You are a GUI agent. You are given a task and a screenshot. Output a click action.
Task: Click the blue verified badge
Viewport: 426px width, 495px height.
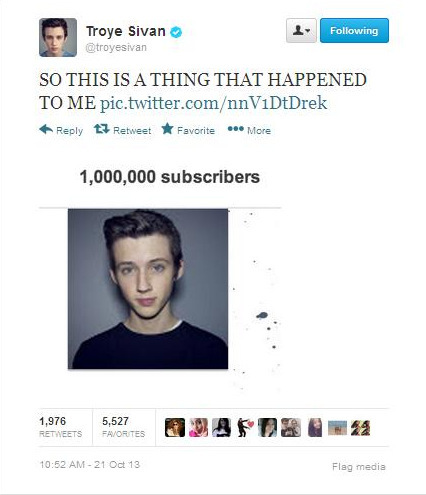pos(176,32)
